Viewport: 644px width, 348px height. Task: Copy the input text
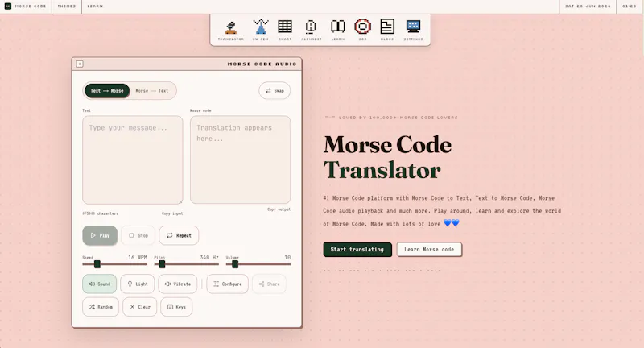(172, 213)
